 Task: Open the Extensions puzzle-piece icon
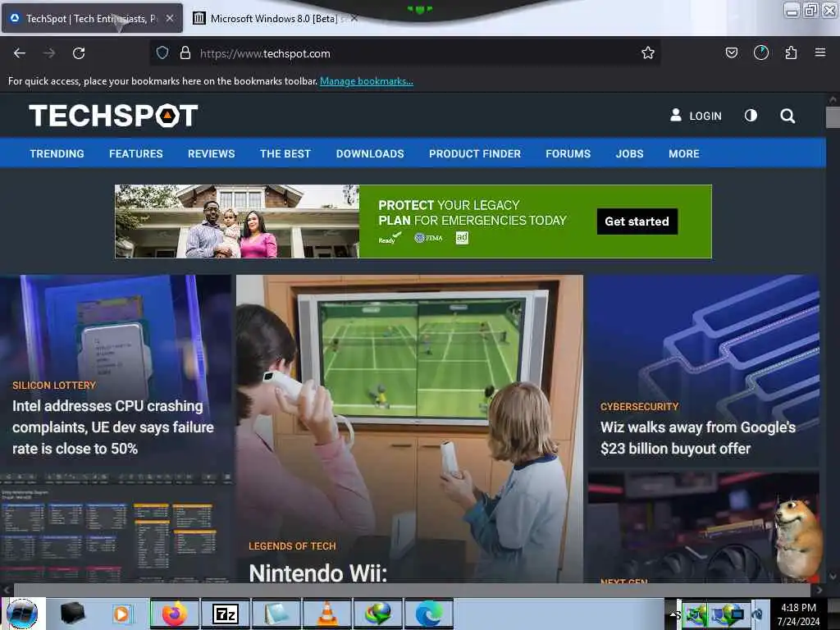coord(791,52)
